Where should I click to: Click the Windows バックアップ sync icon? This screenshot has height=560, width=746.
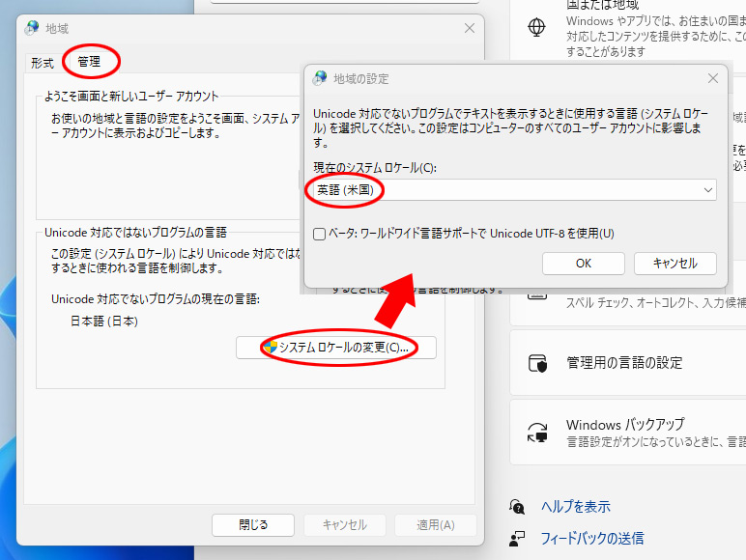tap(537, 433)
